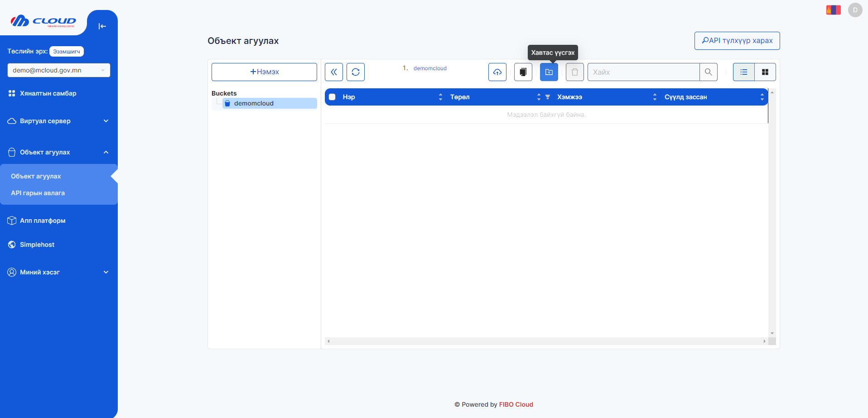Click the Хайх search input field

(x=643, y=72)
